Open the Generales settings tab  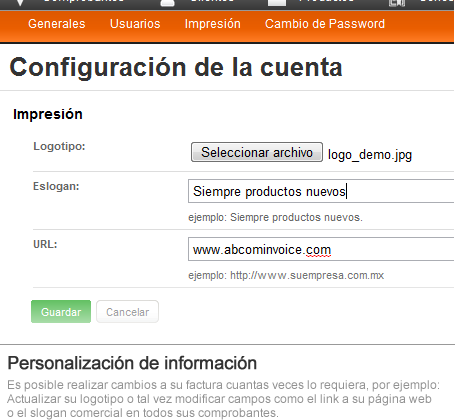pyautogui.click(x=57, y=24)
